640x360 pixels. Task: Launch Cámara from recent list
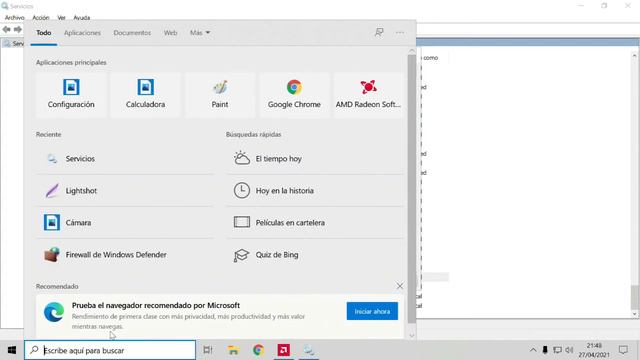(125, 222)
